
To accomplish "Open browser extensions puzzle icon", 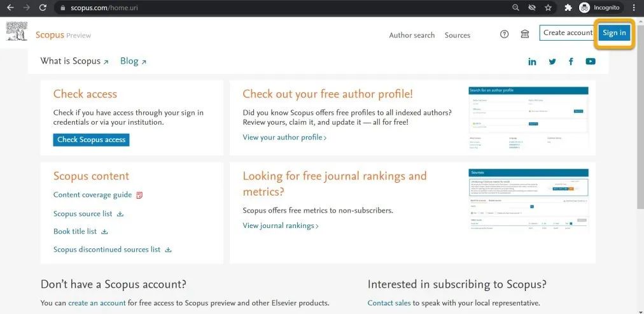I will pos(568,8).
